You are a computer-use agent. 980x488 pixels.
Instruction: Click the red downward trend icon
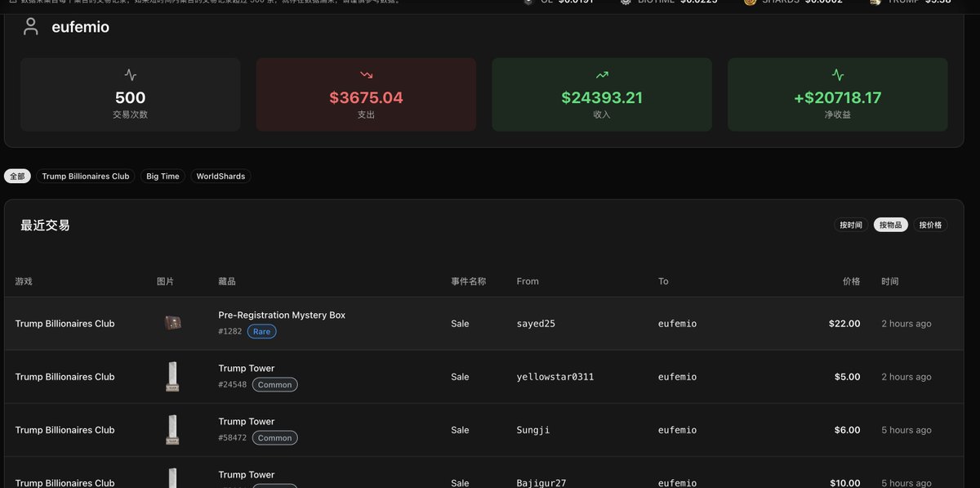click(x=366, y=75)
